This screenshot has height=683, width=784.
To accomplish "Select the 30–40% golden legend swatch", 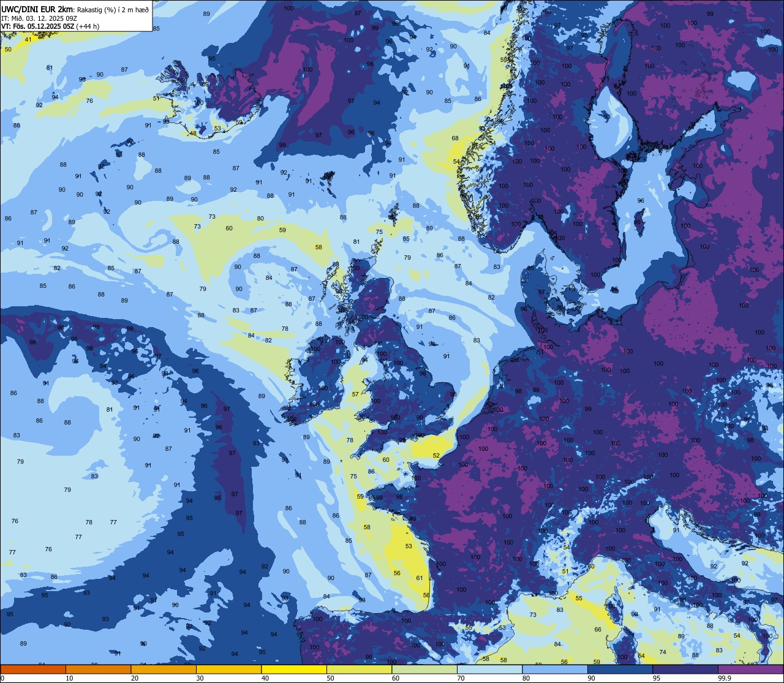I will pos(228,670).
